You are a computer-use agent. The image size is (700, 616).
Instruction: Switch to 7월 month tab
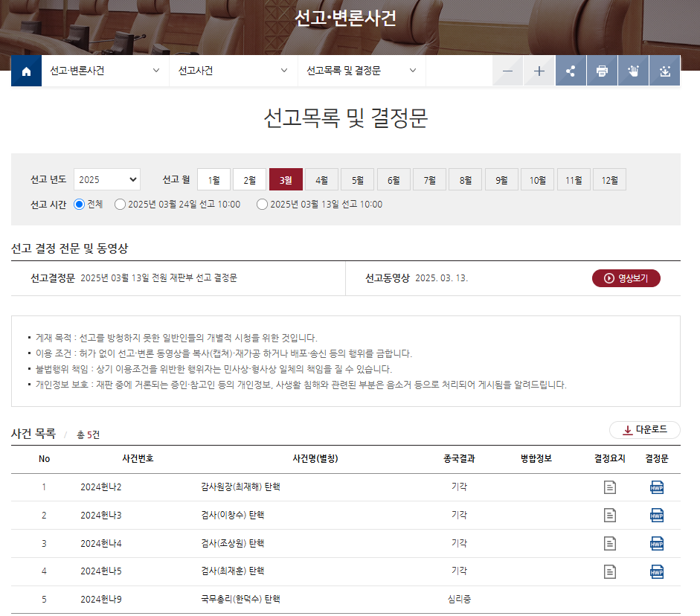429,179
